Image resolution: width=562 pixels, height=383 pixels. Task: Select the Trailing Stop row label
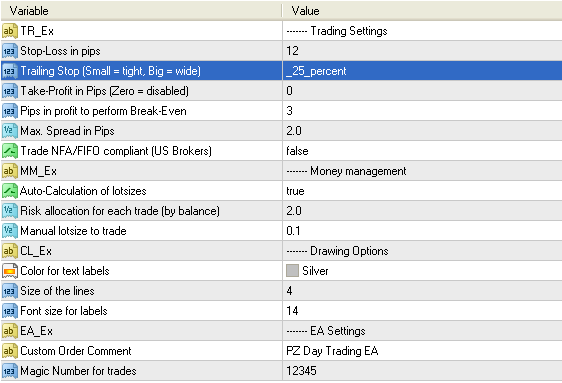[x=110, y=71]
